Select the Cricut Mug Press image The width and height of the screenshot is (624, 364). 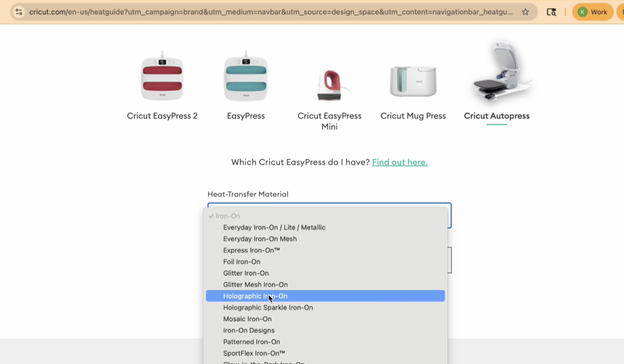point(413,81)
